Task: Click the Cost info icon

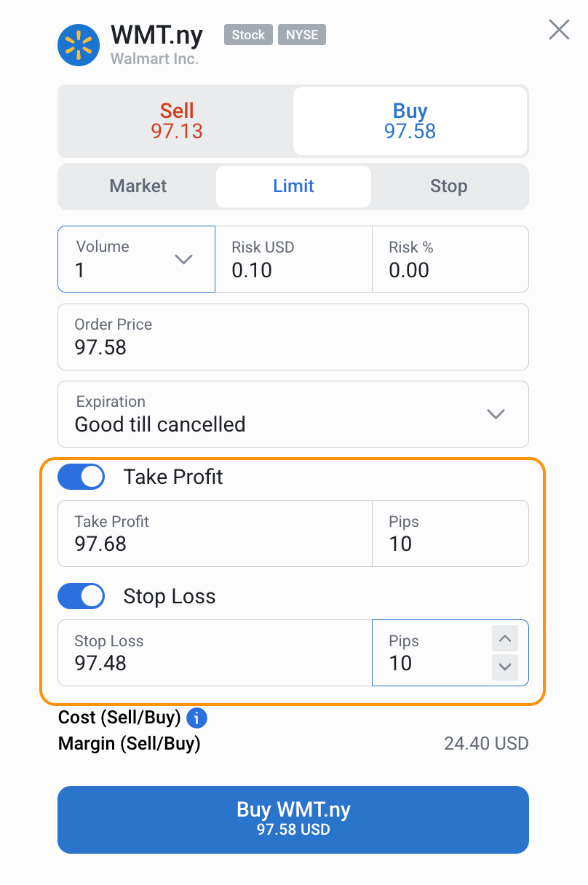Action: [x=196, y=718]
